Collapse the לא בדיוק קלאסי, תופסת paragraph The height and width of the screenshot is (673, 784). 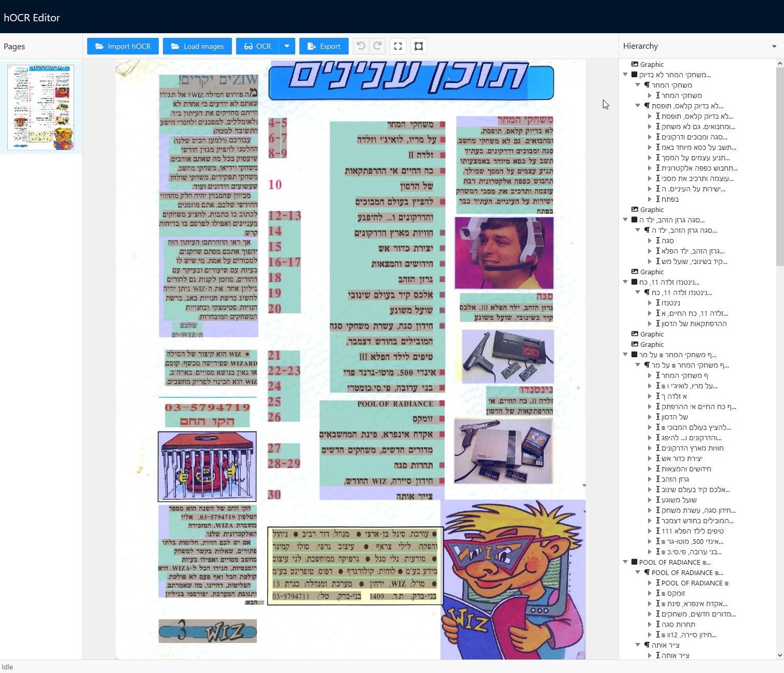pos(638,106)
